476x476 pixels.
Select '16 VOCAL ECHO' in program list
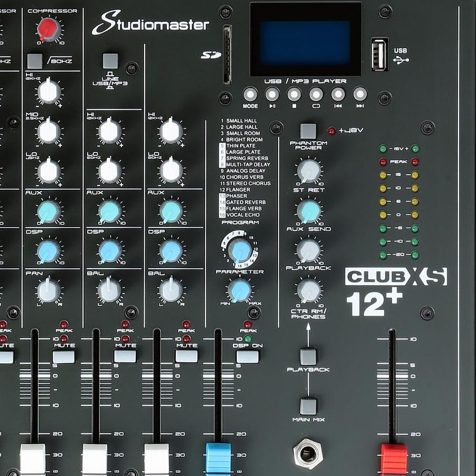pos(239,215)
